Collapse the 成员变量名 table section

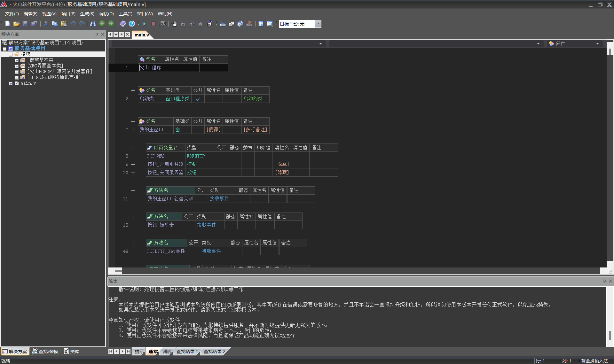tap(133, 148)
